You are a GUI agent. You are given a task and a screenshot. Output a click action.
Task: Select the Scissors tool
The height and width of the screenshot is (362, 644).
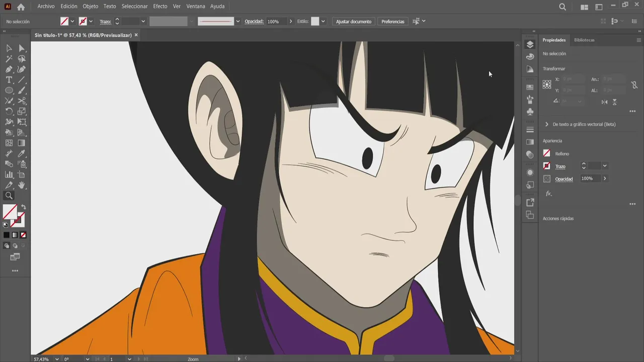tap(22, 101)
